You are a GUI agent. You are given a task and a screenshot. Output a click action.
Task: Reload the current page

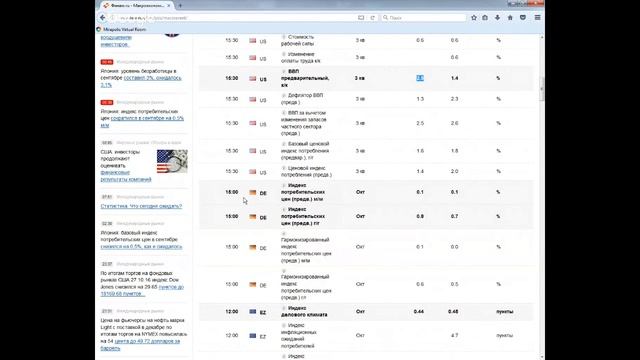click(x=372, y=18)
